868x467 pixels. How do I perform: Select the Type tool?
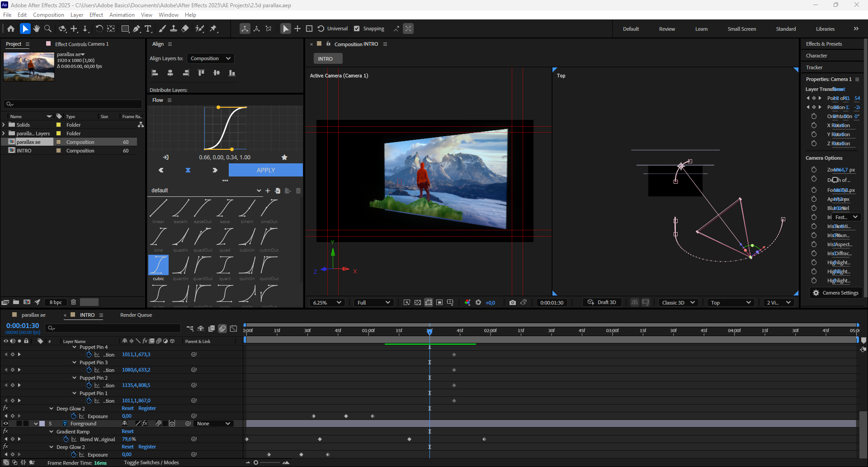[148, 29]
